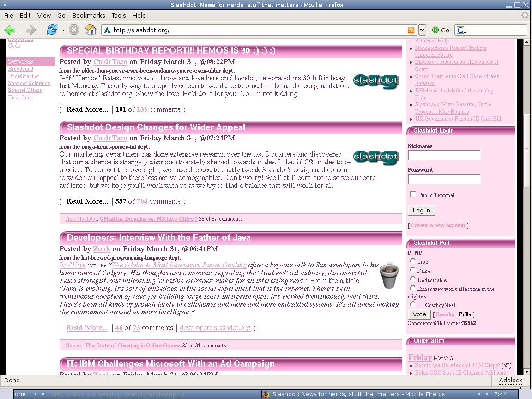Click the page scrollbar down arrow

526,371
